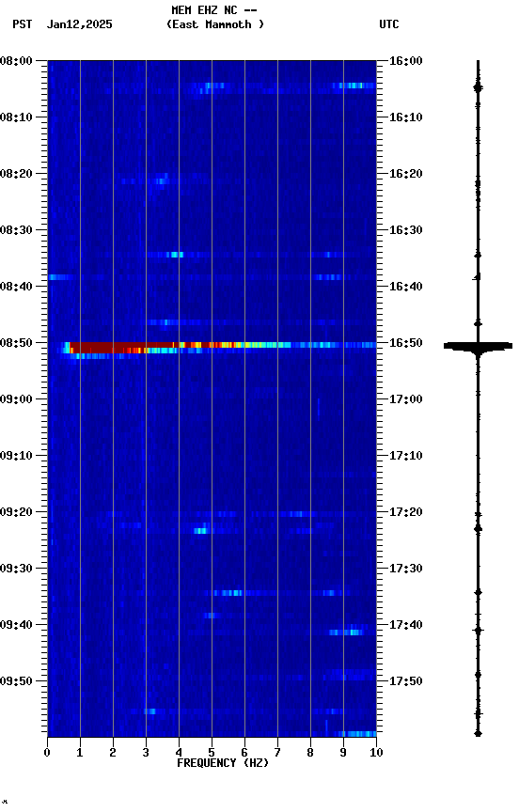Click the cyan streak near 9.5 Hz at 08:04

point(354,86)
